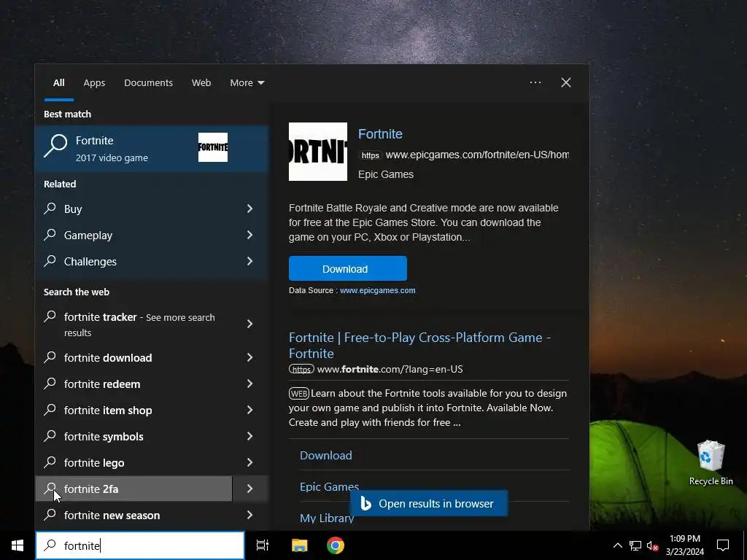747x560 pixels.
Task: Open Task View from the taskbar
Action: coord(263,545)
